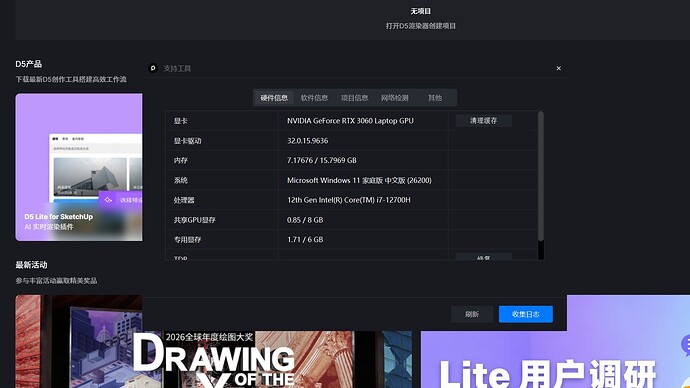Open the Lite 用户调研 banner
690x388 pixels.
555,359
